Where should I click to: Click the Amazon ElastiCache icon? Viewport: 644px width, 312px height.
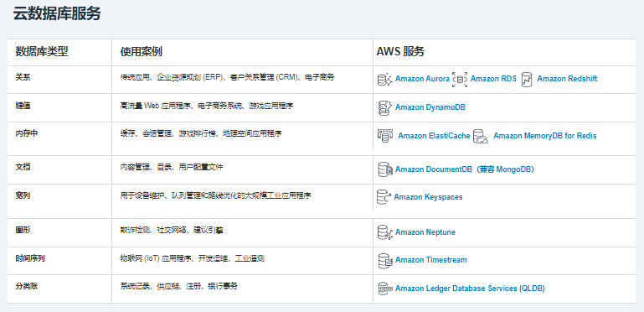click(x=385, y=135)
